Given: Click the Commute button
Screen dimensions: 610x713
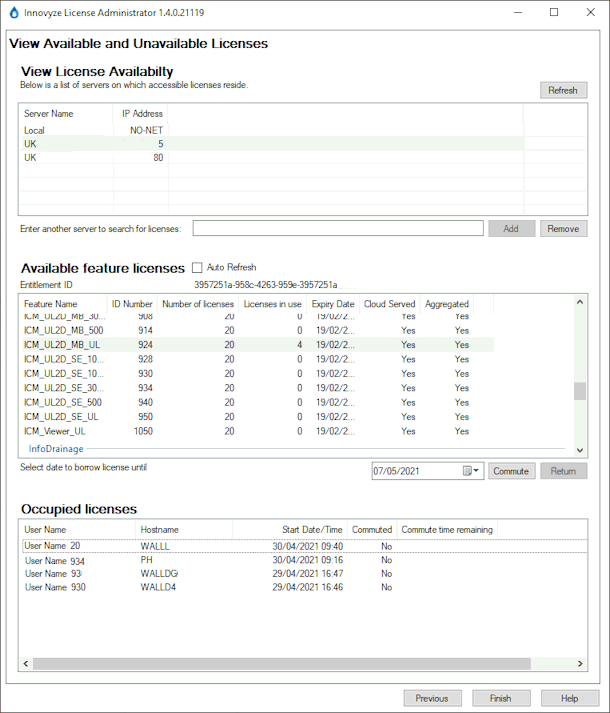Looking at the screenshot, I should click(511, 471).
